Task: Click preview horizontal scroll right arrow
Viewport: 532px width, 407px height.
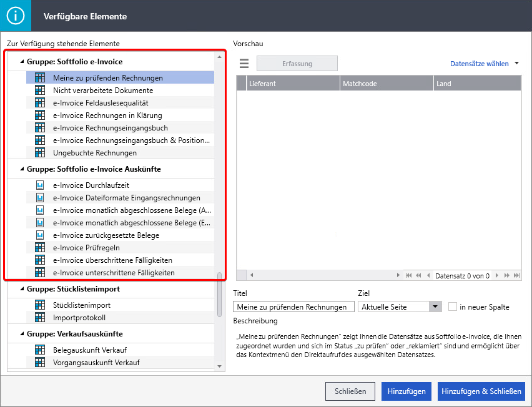Action: point(398,275)
